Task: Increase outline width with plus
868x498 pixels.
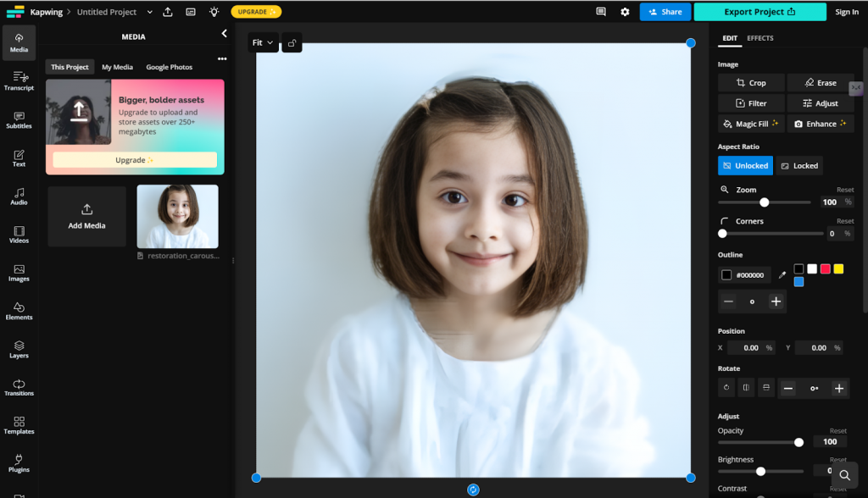Action: [776, 302]
